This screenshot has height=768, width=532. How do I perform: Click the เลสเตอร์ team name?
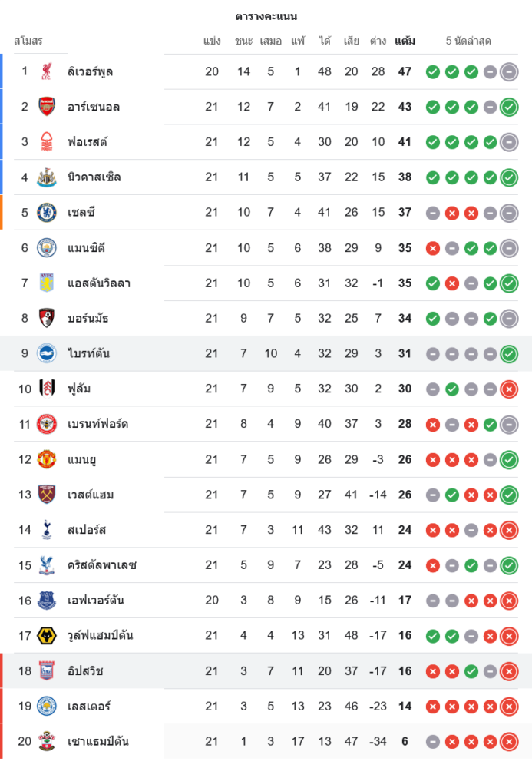point(89,706)
